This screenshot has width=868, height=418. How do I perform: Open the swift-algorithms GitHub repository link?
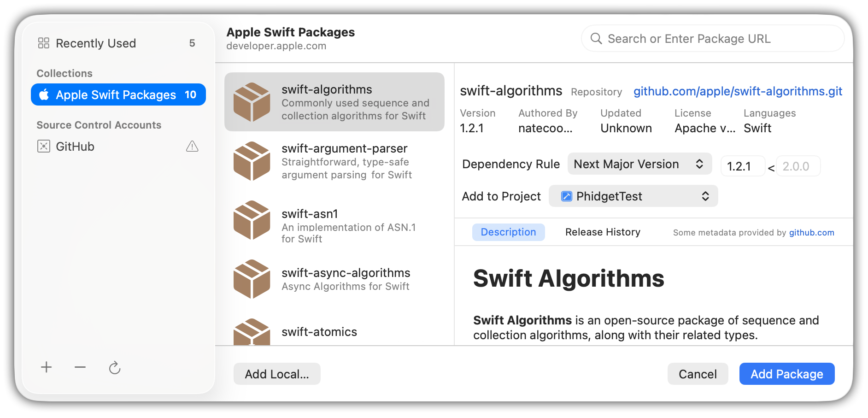click(738, 91)
